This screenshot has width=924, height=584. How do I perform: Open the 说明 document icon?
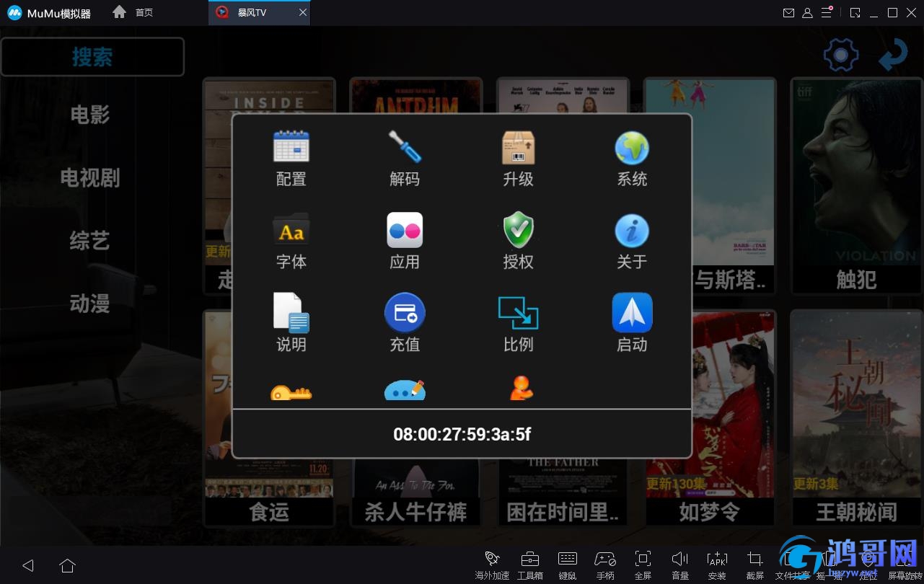point(291,313)
